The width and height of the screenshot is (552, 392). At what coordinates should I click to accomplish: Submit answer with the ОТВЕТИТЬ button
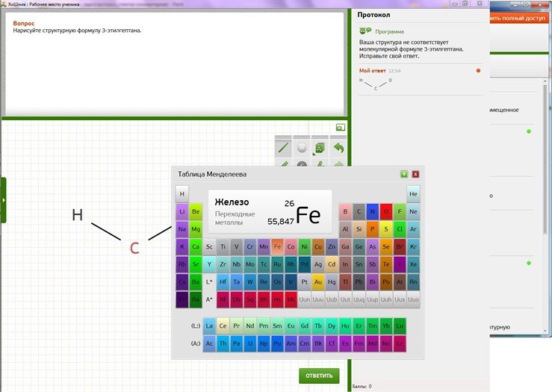[319, 376]
